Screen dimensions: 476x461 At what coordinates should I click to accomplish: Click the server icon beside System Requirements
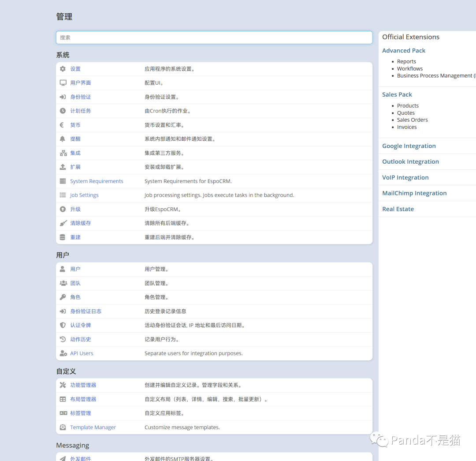63,181
